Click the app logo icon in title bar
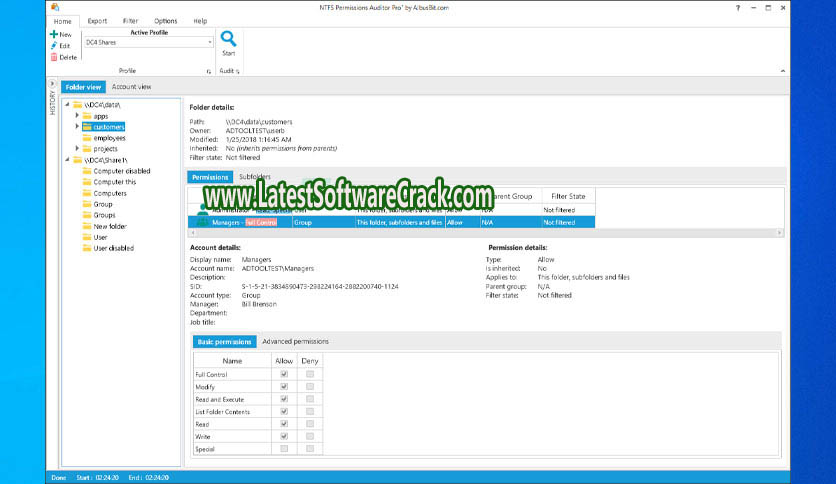The height and width of the screenshot is (484, 836). (55, 7)
